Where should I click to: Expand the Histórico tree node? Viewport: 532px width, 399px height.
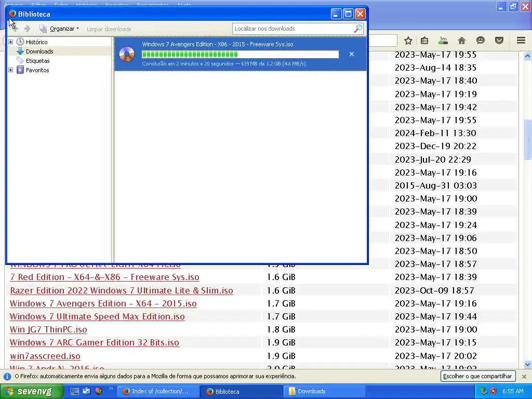(10, 42)
